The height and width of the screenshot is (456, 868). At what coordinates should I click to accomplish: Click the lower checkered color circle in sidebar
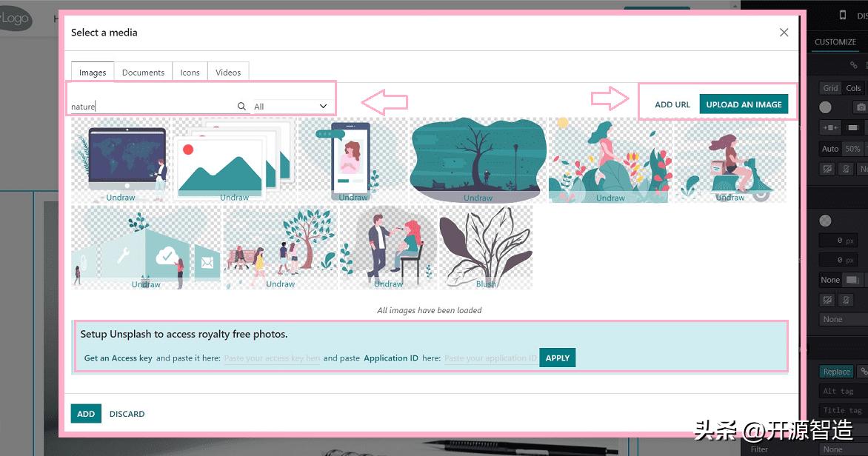click(825, 221)
